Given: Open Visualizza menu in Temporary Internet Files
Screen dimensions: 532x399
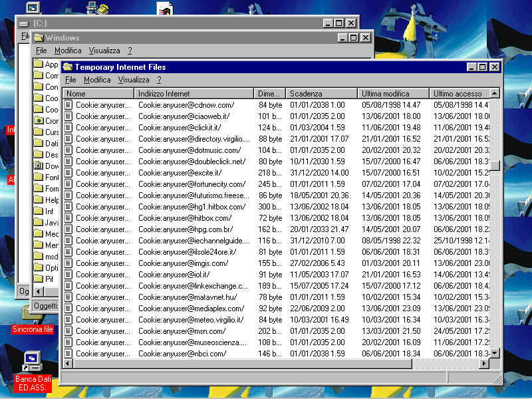Looking at the screenshot, I should [134, 80].
